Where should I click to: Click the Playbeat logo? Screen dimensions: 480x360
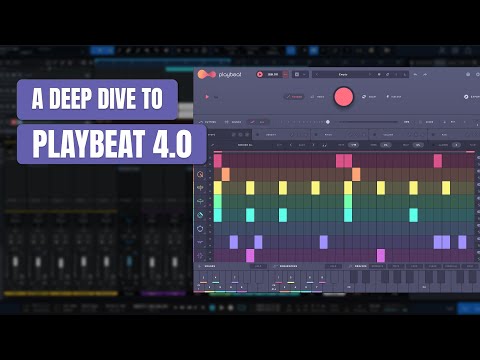[x=219, y=74]
